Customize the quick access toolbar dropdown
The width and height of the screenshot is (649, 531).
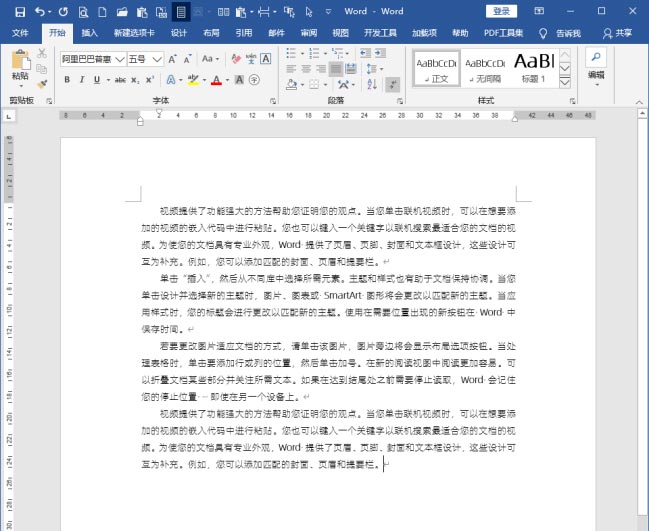[328, 12]
